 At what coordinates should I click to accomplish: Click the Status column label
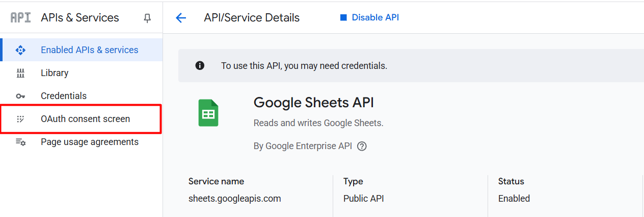tap(511, 181)
